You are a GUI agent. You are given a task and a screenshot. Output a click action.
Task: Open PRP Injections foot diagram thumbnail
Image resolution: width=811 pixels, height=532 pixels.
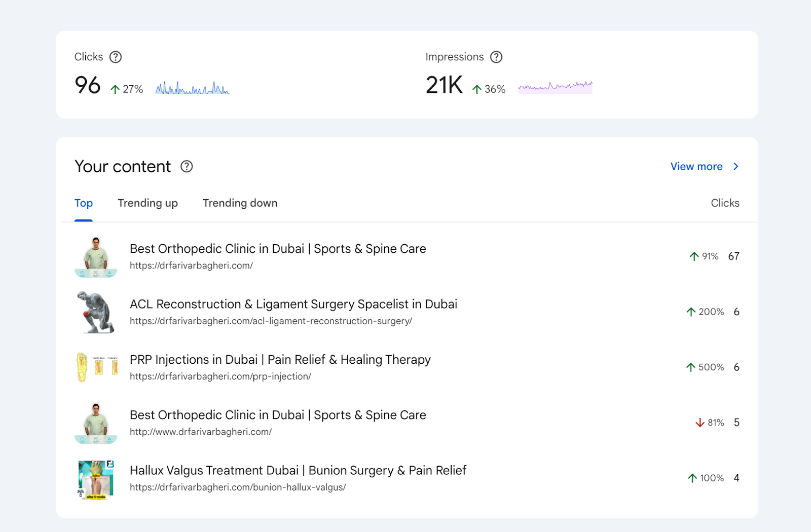tap(96, 367)
